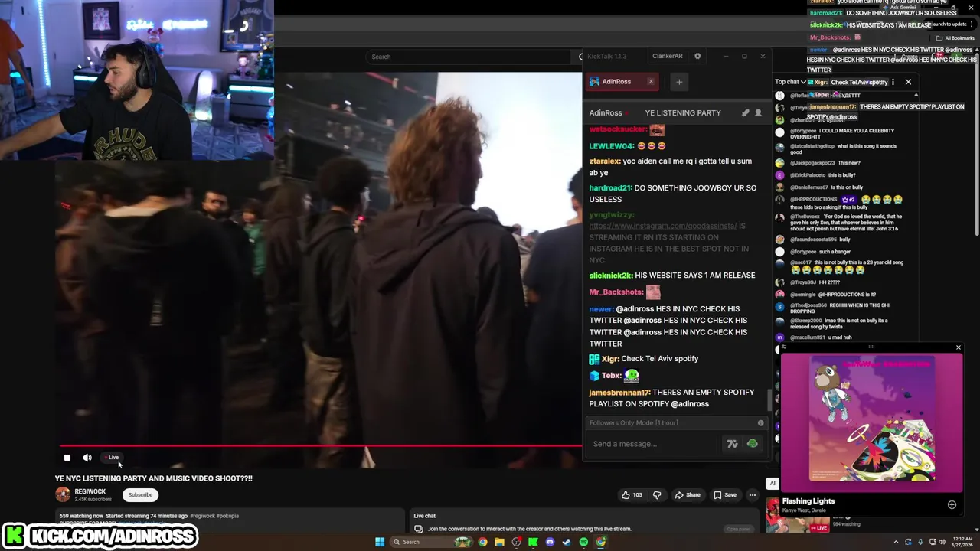The image size is (980, 551).
Task: Click Followers Only Mode info icon
Action: pyautogui.click(x=760, y=422)
